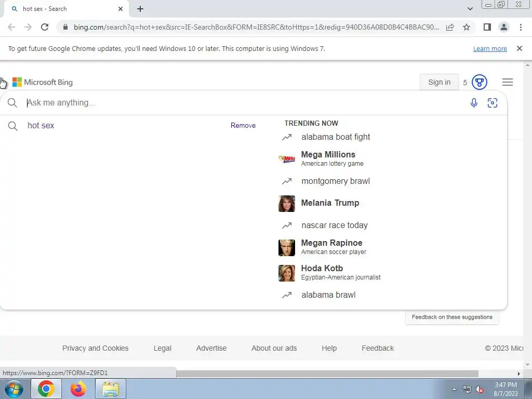Open File Explorer from the taskbar
This screenshot has height=399, width=532.
[111, 389]
